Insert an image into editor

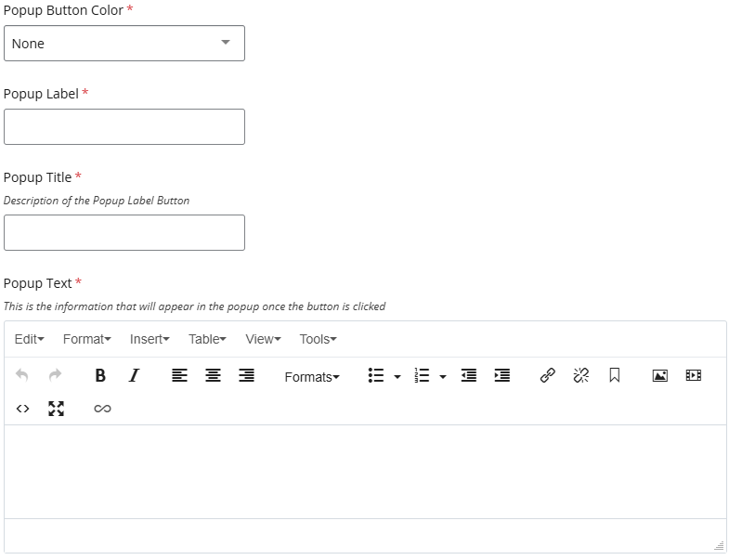click(x=659, y=376)
